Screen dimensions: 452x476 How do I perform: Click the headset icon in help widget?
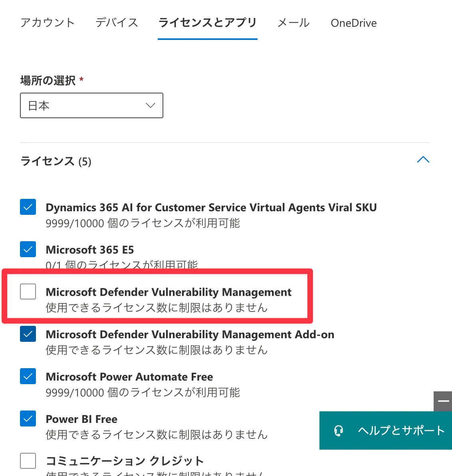point(339,430)
